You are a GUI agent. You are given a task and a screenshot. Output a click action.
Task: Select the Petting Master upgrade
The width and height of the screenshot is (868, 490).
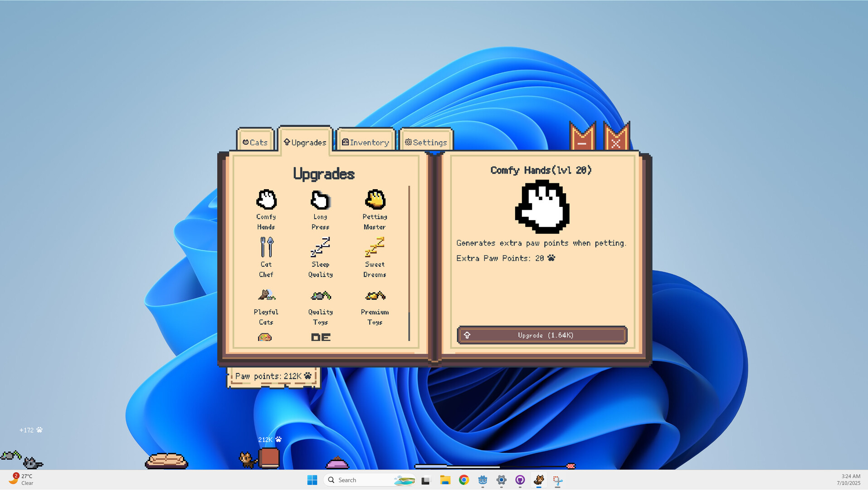click(x=374, y=210)
